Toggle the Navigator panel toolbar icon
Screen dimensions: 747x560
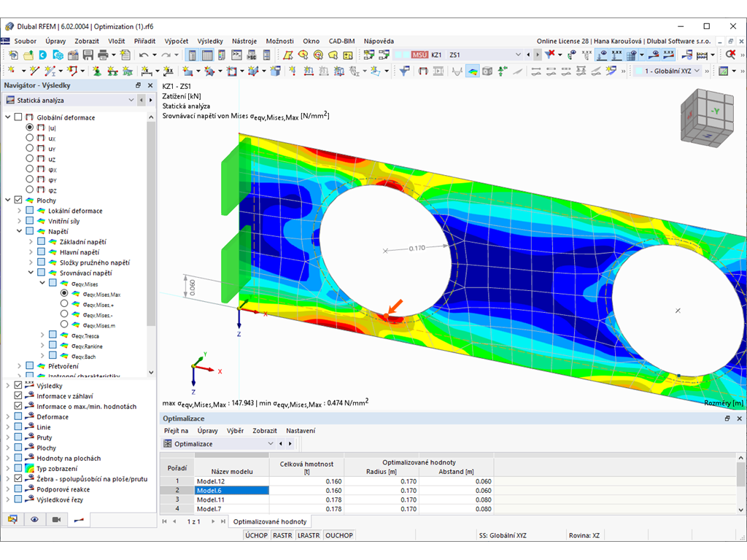(192, 55)
